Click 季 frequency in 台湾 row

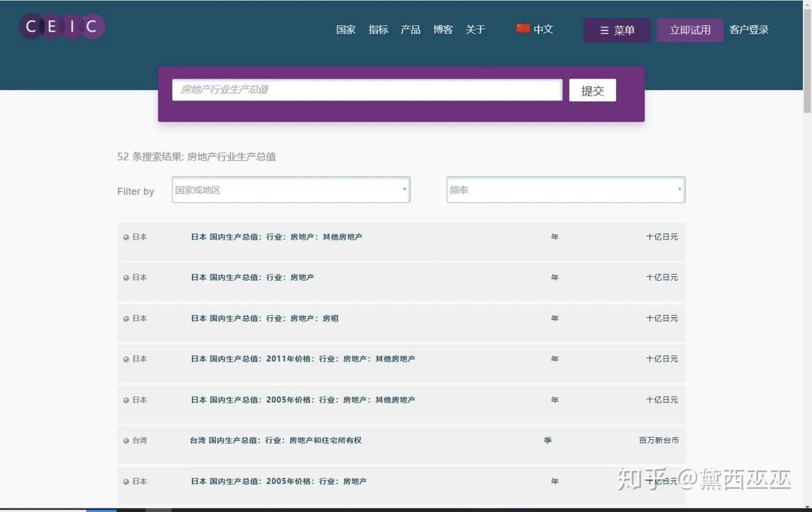[x=548, y=440]
